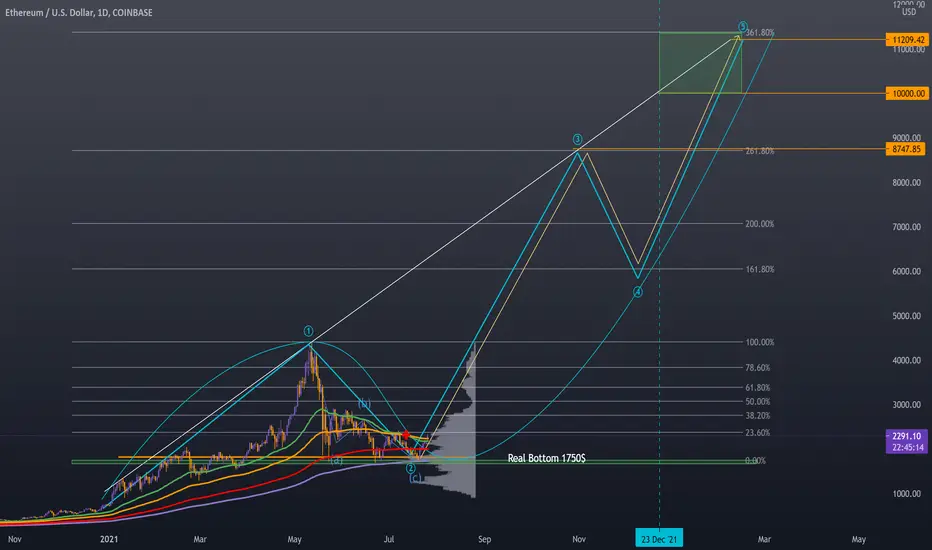Click the 3000.00 price axis label

[906, 405]
